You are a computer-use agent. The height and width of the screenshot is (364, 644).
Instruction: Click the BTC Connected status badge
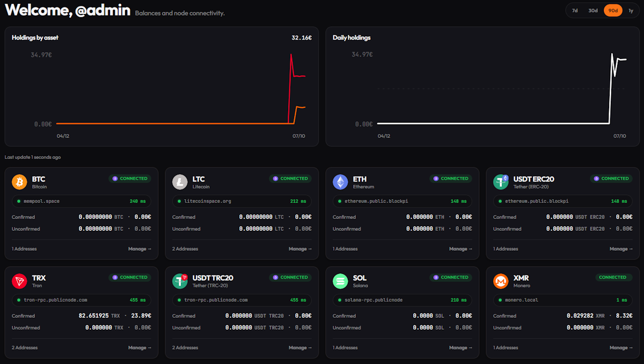tap(130, 178)
